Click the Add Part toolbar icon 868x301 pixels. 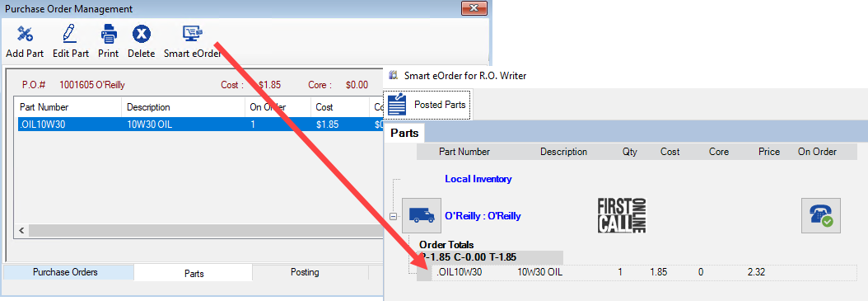pyautogui.click(x=25, y=35)
